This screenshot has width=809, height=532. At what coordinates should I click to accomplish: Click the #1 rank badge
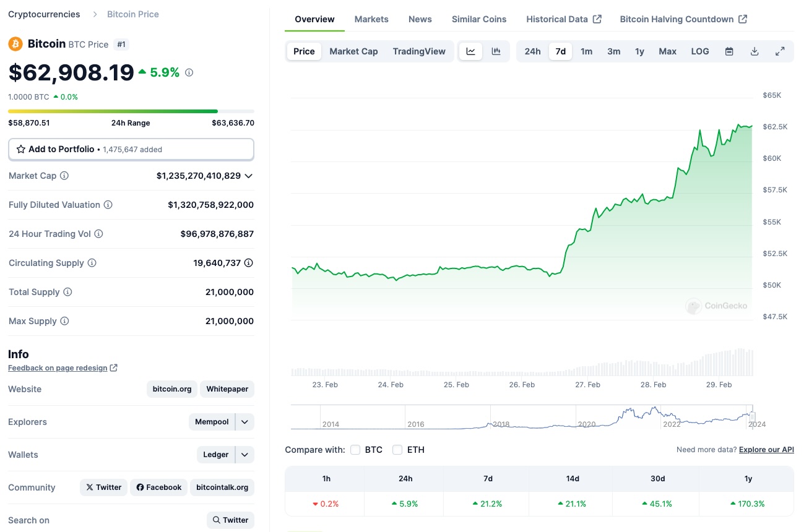click(121, 44)
